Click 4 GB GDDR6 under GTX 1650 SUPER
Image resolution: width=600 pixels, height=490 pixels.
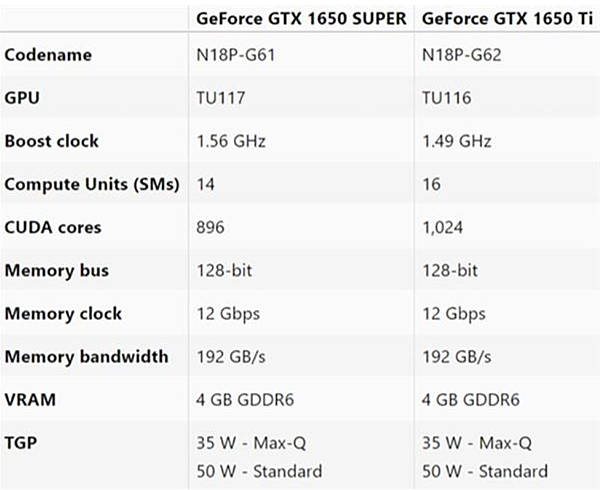click(x=245, y=400)
